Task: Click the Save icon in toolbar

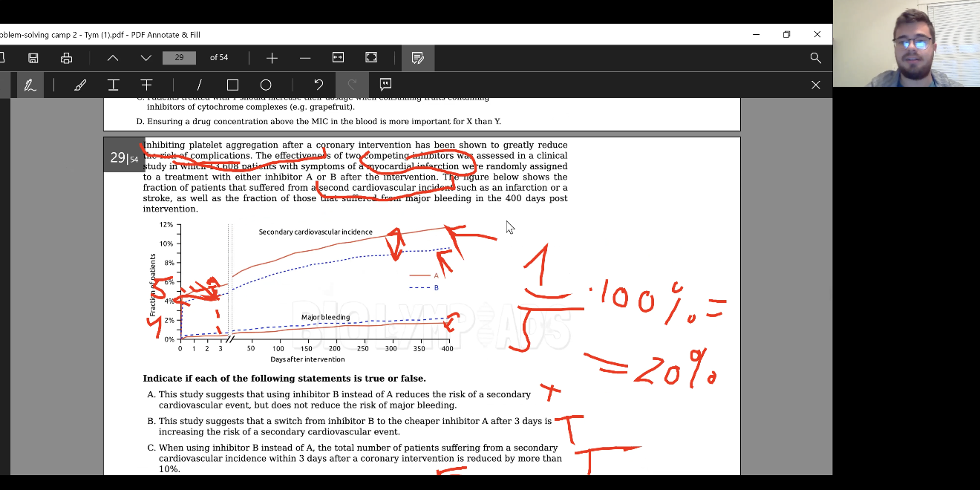Action: [33, 58]
